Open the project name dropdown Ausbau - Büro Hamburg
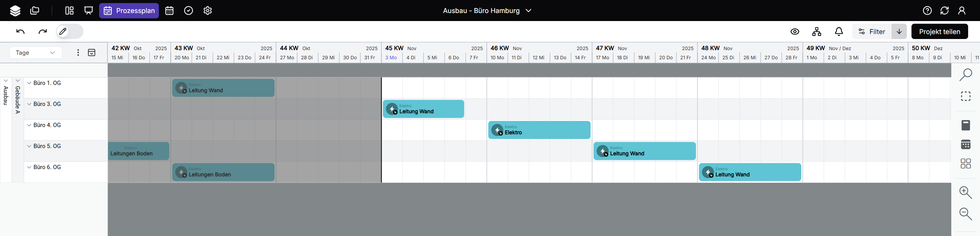980x236 pixels. click(487, 11)
